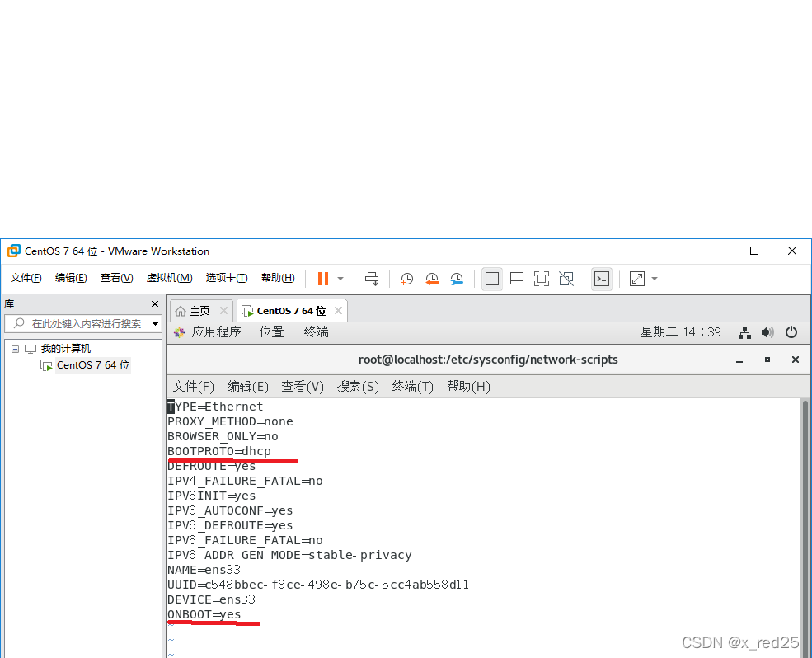Toggle the thumbnail bar view
Image resolution: width=812 pixels, height=658 pixels.
517,279
